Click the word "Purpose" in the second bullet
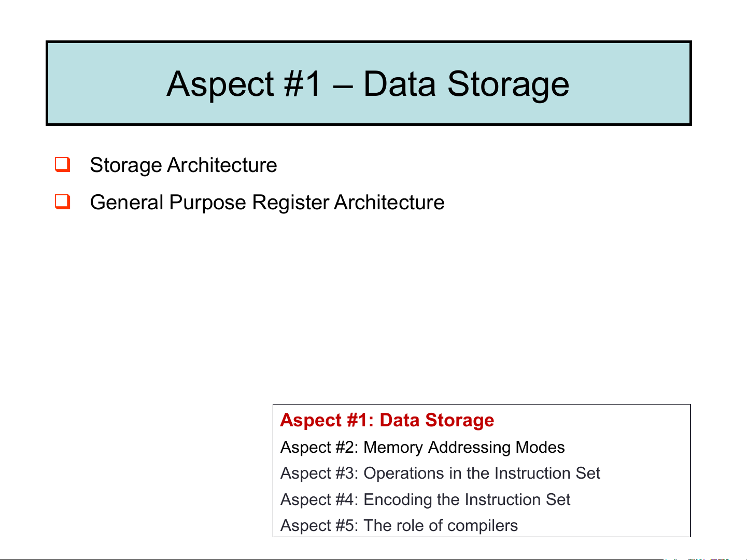Screen dimensions: 747x560 [207, 202]
